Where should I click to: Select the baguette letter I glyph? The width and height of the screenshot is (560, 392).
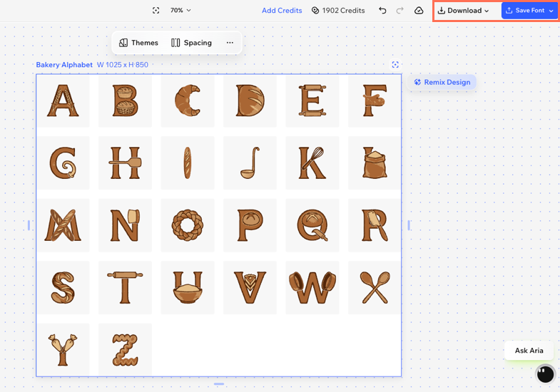pos(188,163)
